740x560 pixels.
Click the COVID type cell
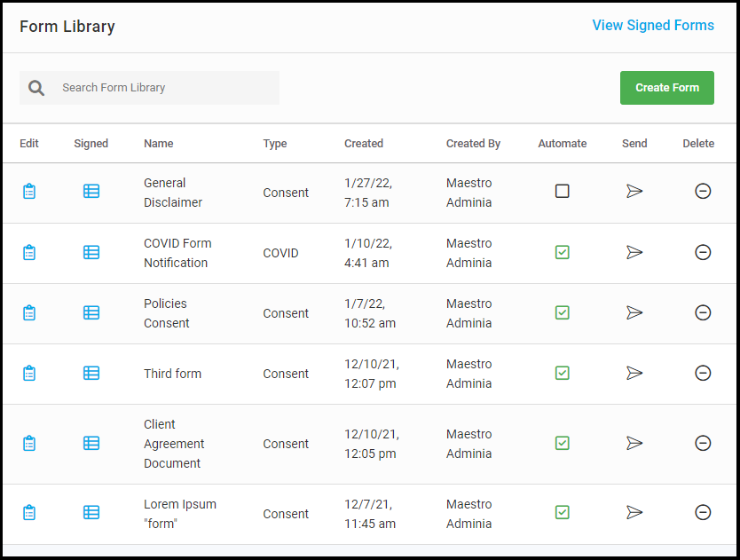point(280,253)
